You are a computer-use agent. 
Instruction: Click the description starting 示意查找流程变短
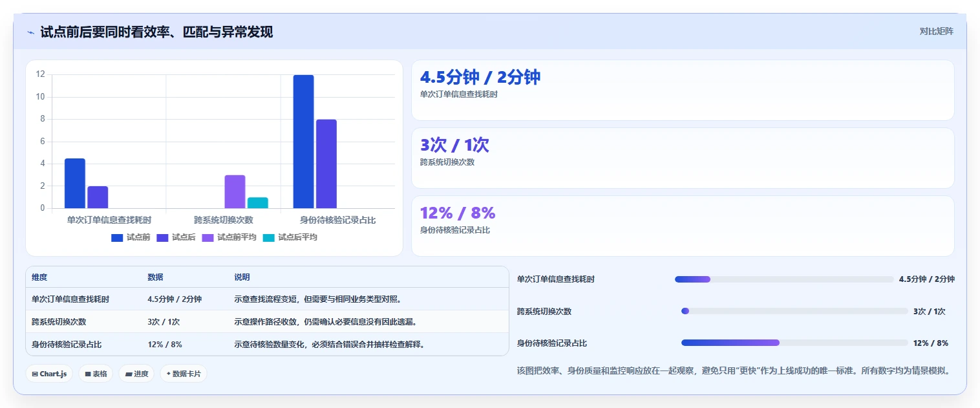point(317,299)
